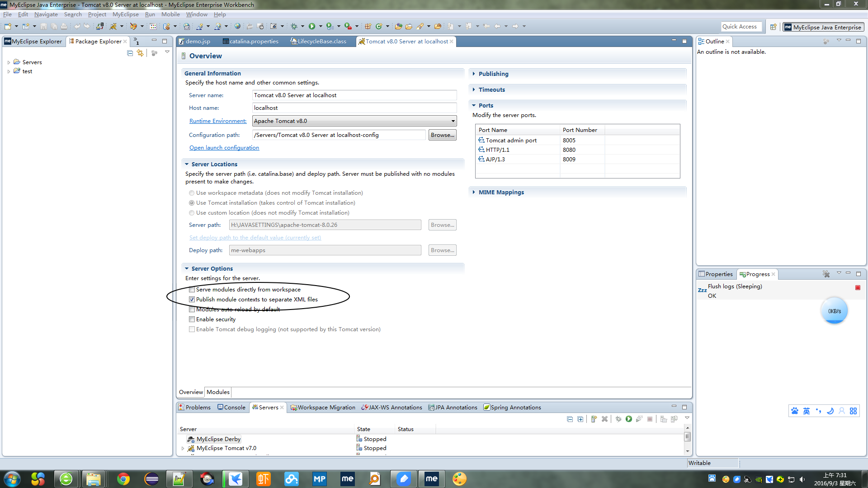Click the Servers view vertical scrollbar

pos(687,439)
